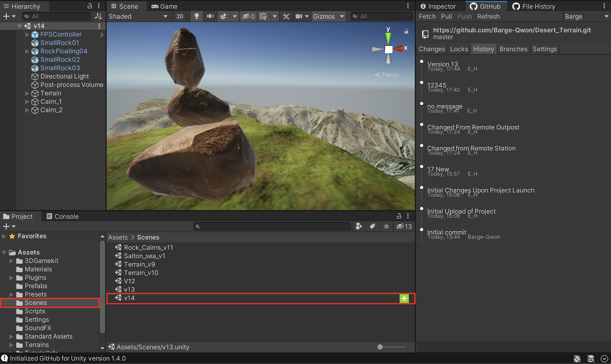Click the Fetch button in GitHub panel
The height and width of the screenshot is (364, 611).
427,16
